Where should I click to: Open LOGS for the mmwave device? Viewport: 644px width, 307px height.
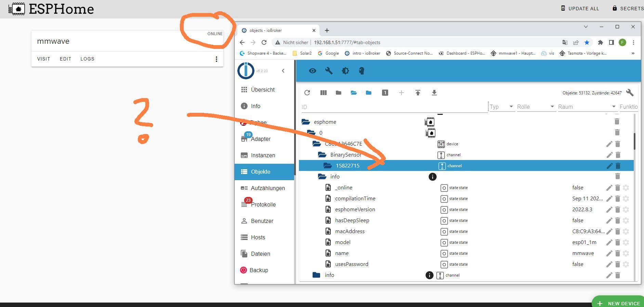coord(87,59)
